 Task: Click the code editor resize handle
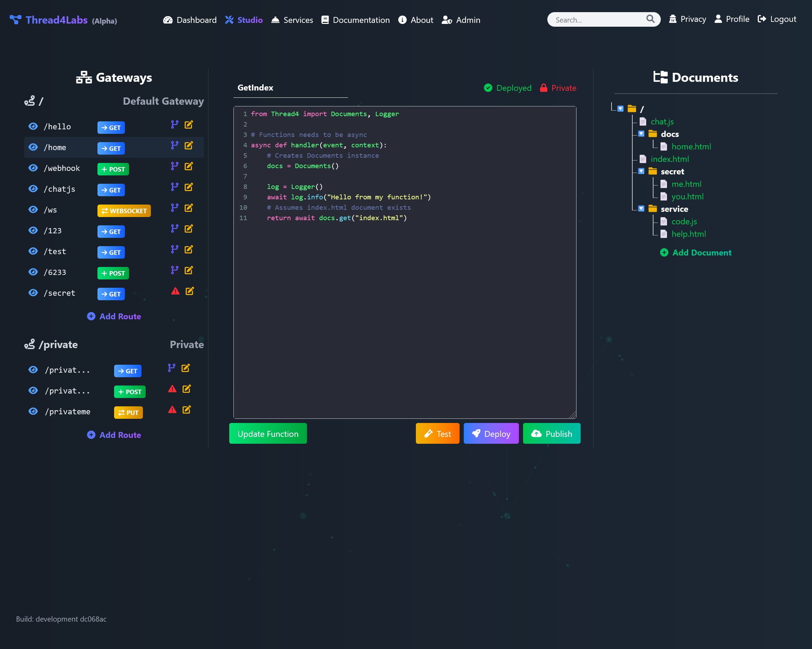click(572, 415)
